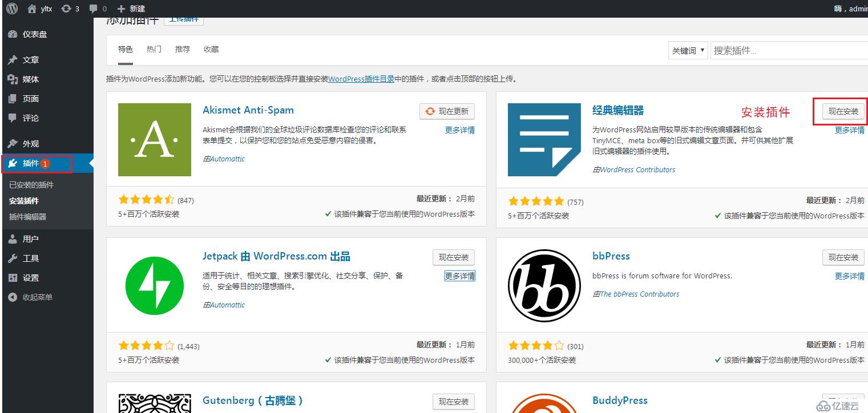
Task: Open 更多详情 for 经典编辑器
Action: click(850, 130)
